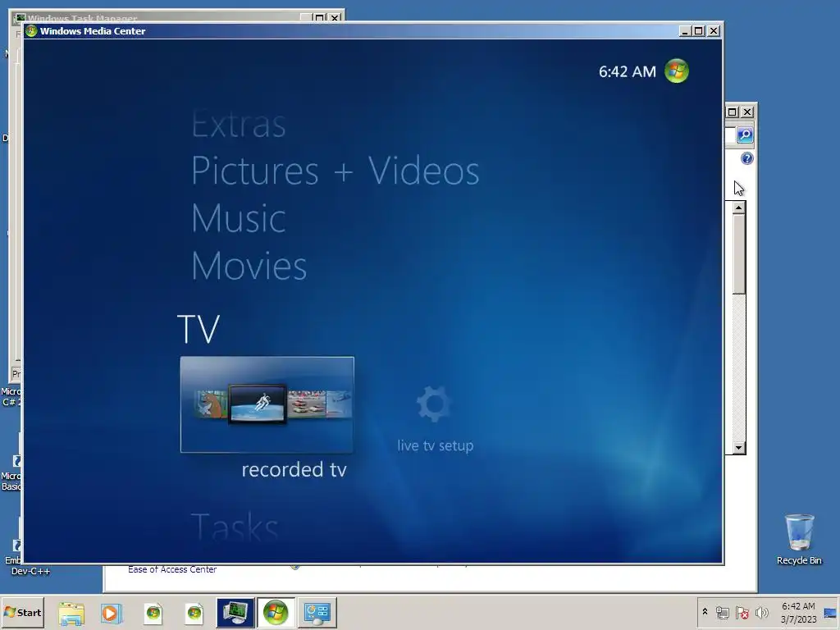Click the Media Center title bar icon
The width and height of the screenshot is (840, 630).
(31, 31)
